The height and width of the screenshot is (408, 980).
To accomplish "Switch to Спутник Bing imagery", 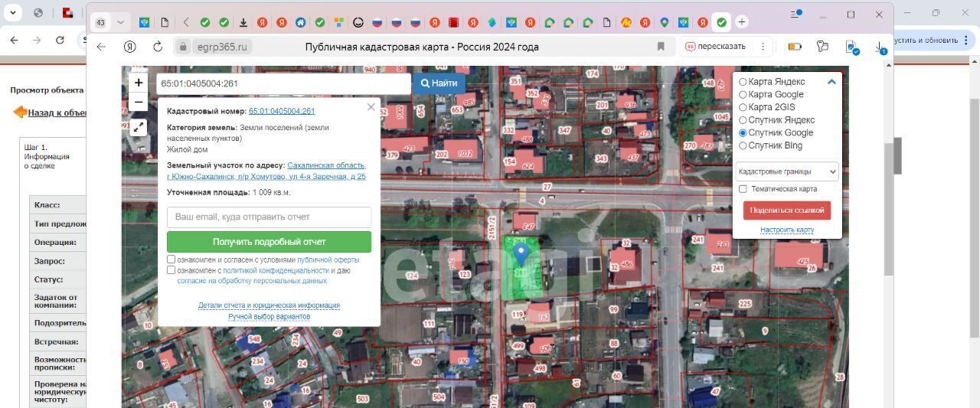I will coord(743,145).
